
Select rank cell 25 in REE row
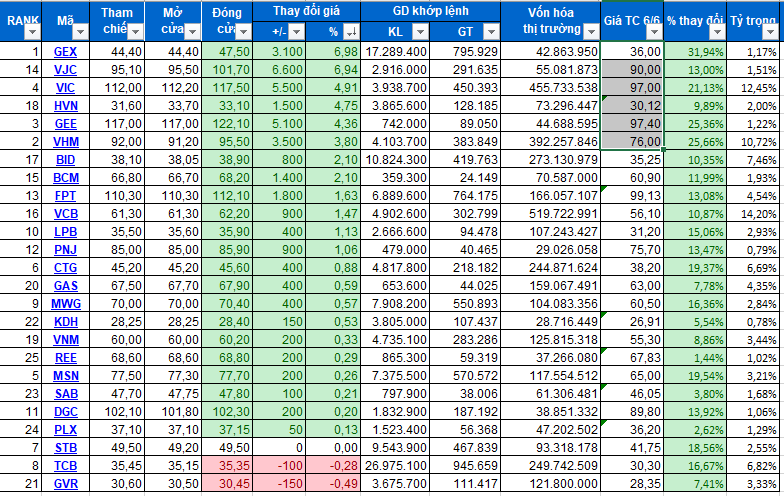click(x=20, y=358)
